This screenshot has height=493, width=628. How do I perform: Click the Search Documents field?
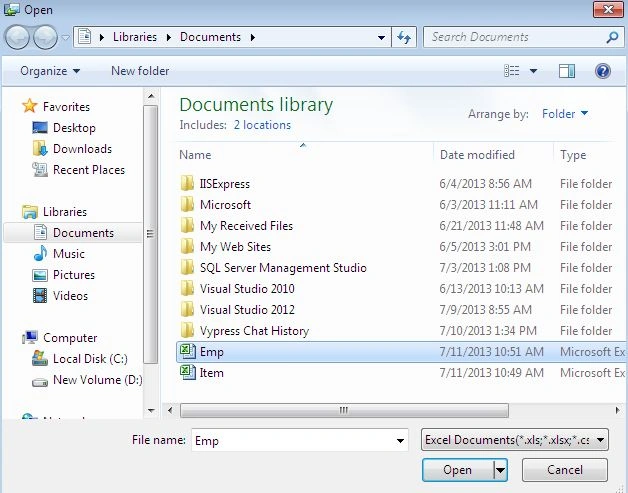click(x=515, y=37)
